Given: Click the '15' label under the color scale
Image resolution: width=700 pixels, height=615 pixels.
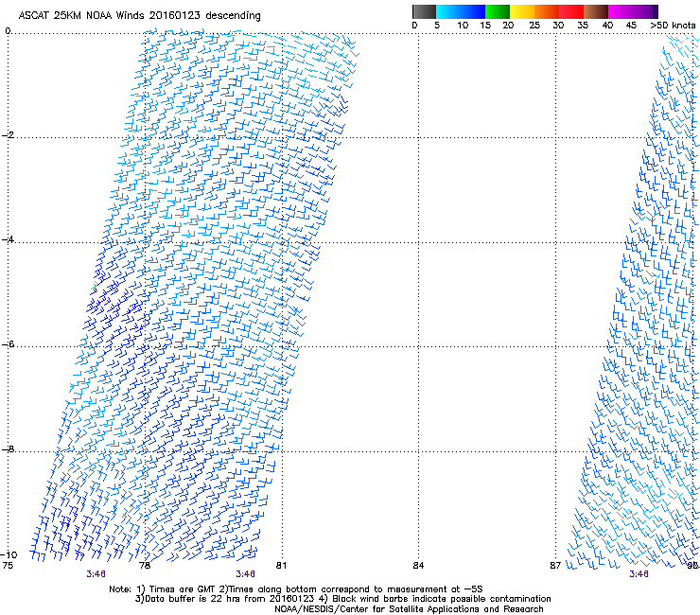Looking at the screenshot, I should (x=485, y=26).
